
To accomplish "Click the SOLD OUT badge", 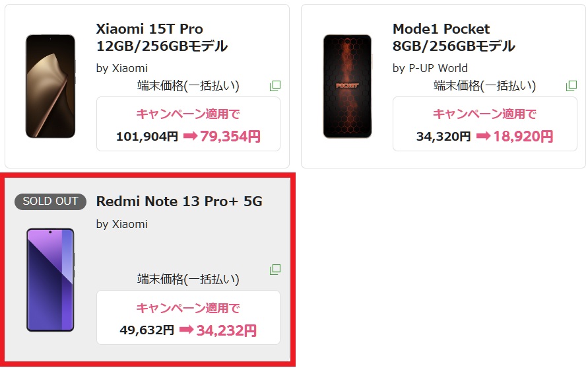I will point(51,202).
